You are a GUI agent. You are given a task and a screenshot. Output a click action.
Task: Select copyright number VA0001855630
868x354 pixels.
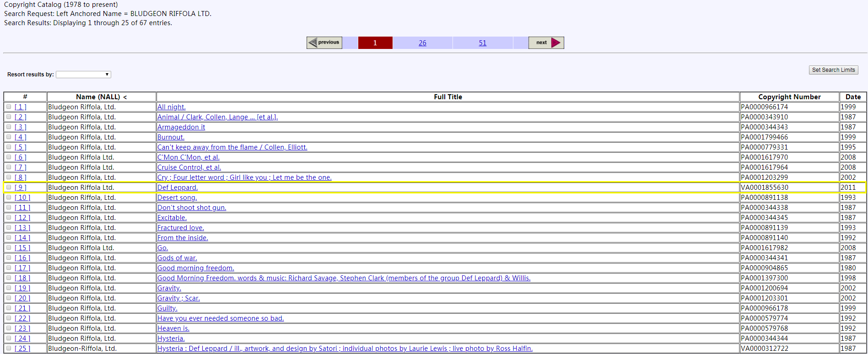click(765, 188)
